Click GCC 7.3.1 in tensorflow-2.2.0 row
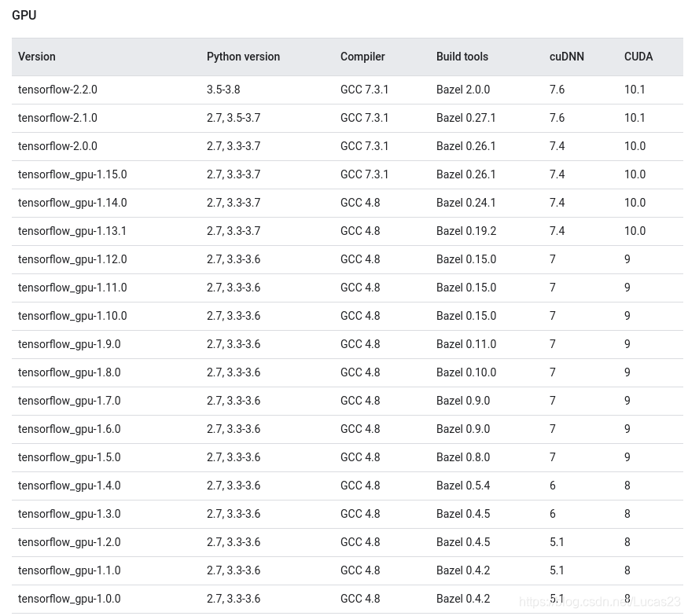688x616 pixels. (364, 90)
